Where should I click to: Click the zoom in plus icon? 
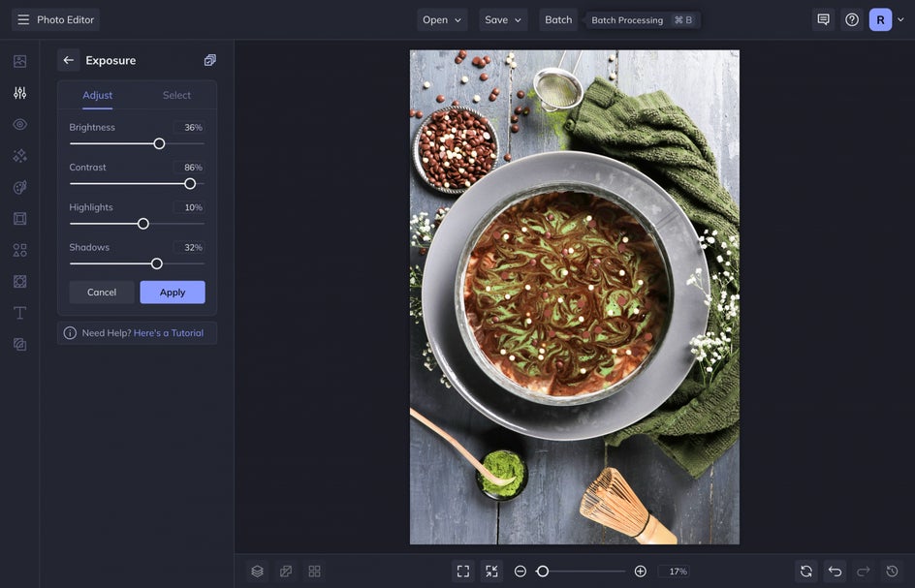point(640,572)
